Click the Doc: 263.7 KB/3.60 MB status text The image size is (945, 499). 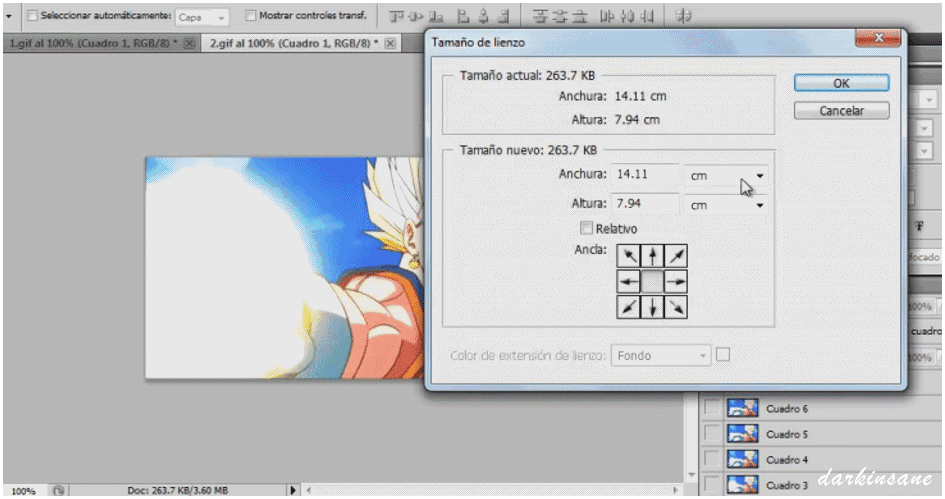(x=178, y=491)
